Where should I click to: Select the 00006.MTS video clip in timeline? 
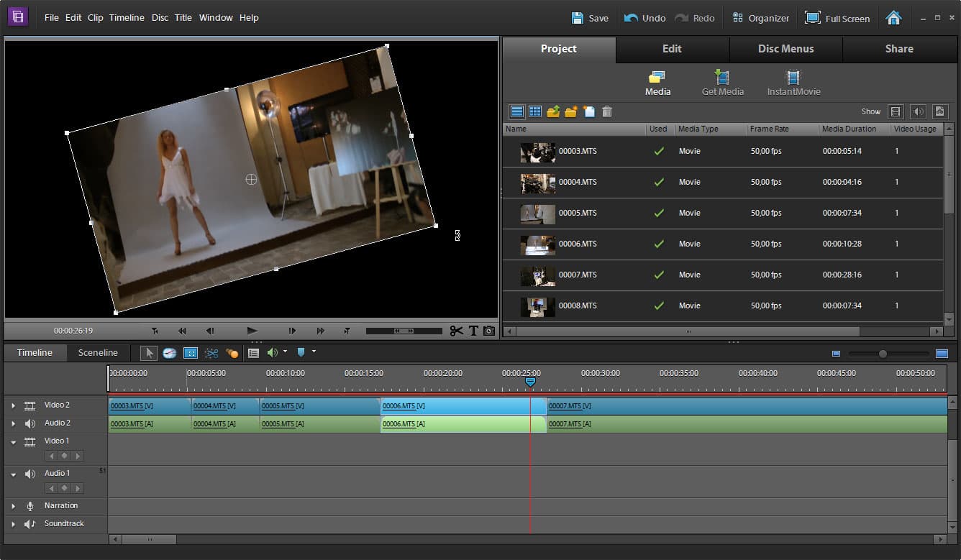click(455, 406)
